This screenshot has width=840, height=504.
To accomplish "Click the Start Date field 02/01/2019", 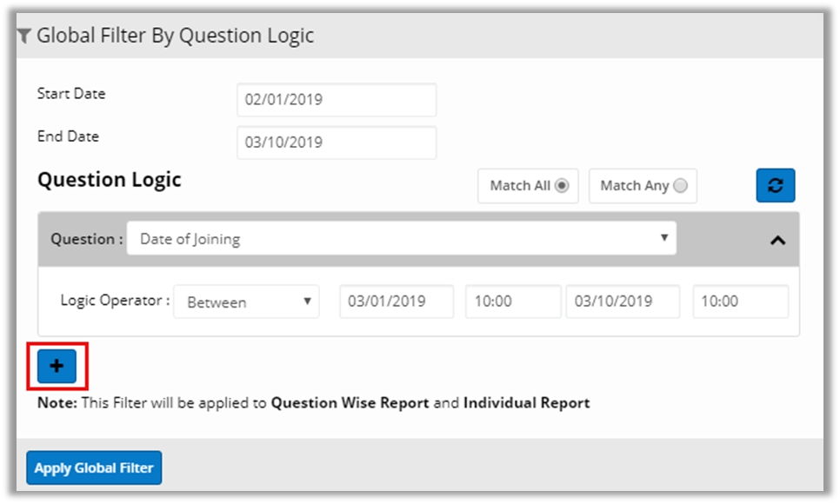I will click(x=337, y=100).
